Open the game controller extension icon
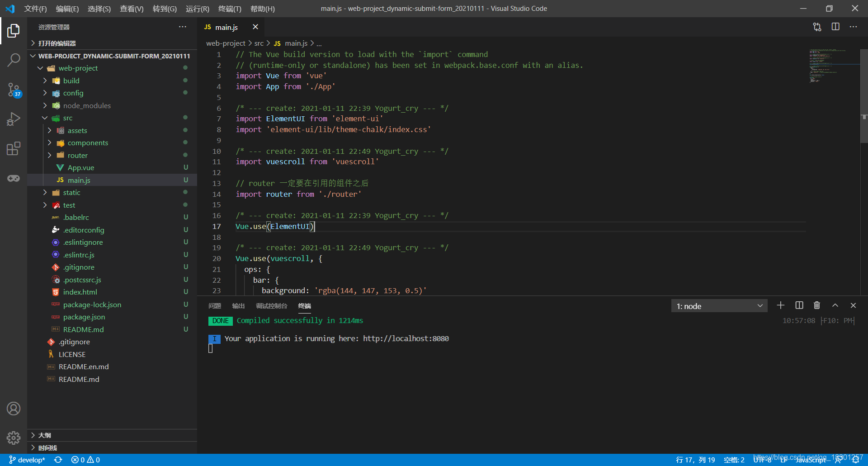This screenshot has width=868, height=466. (x=14, y=178)
